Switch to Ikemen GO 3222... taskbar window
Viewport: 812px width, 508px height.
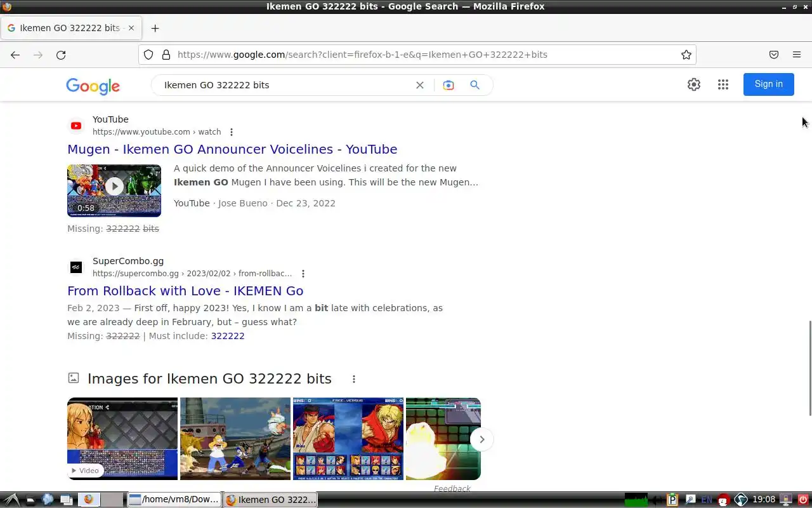(x=270, y=500)
